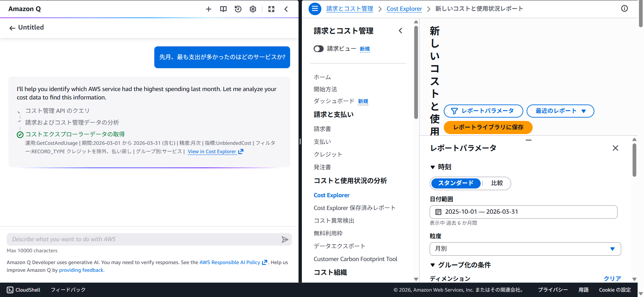Screen dimensions: 644x297
Task: Open the 最近のレポート dropdown
Action: pos(560,111)
